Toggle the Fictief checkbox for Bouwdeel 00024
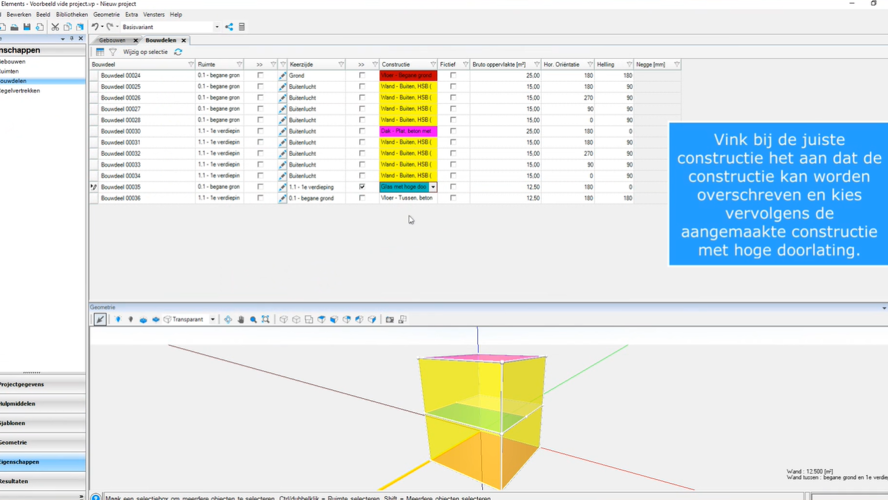 453,76
